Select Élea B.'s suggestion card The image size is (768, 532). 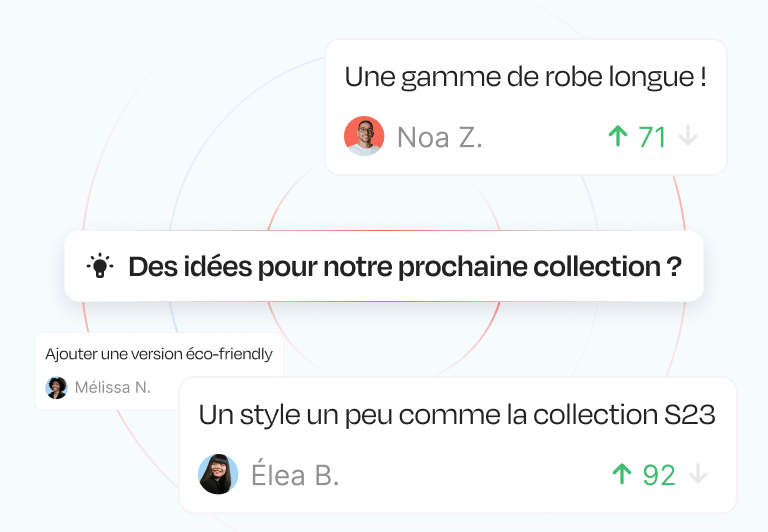click(x=457, y=445)
